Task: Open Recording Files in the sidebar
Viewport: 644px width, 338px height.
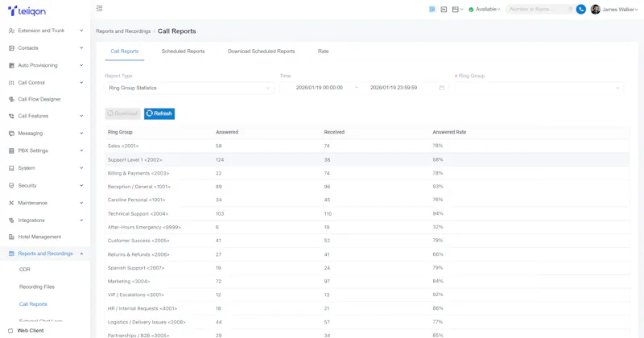Action: coord(37,286)
